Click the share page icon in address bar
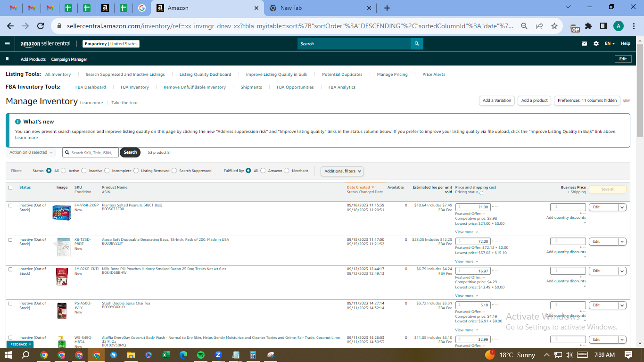Screen dimensions: 644x362 pos(539,26)
